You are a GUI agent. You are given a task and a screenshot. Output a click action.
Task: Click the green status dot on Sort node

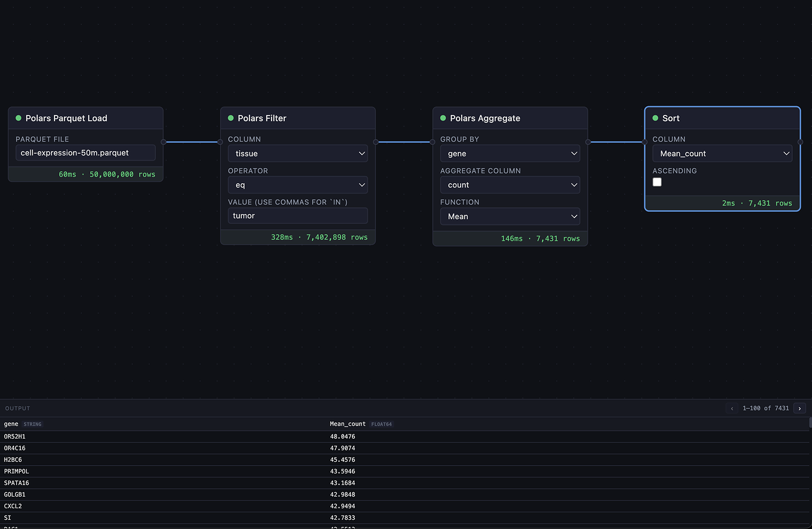coord(655,118)
